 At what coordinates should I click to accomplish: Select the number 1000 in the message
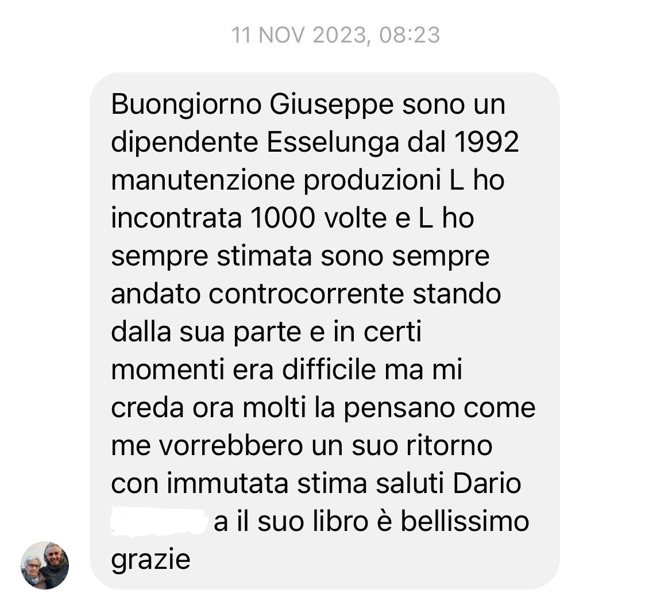283,218
